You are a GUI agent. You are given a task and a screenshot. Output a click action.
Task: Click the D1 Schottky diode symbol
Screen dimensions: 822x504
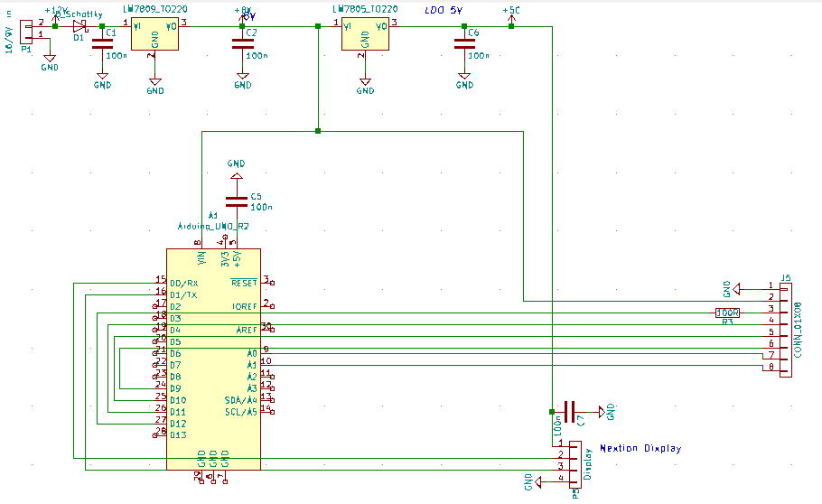click(79, 26)
